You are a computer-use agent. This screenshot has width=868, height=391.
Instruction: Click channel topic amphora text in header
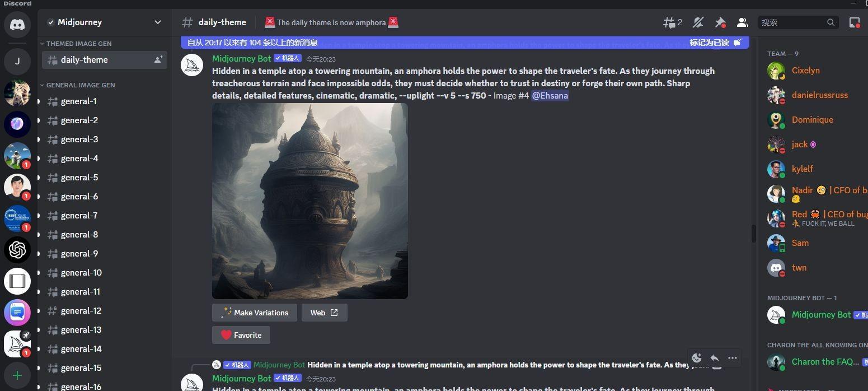(x=331, y=22)
